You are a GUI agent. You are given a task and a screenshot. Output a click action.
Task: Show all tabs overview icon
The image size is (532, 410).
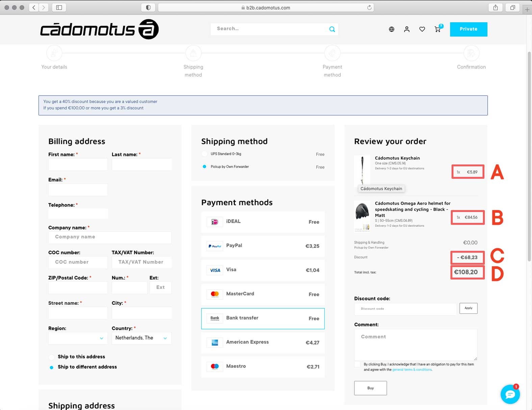512,7
